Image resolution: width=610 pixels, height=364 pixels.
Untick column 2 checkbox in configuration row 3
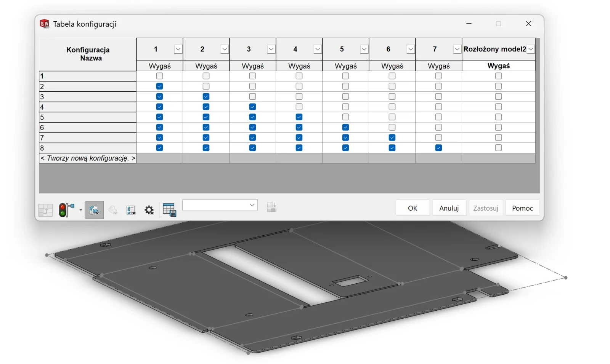click(x=206, y=97)
